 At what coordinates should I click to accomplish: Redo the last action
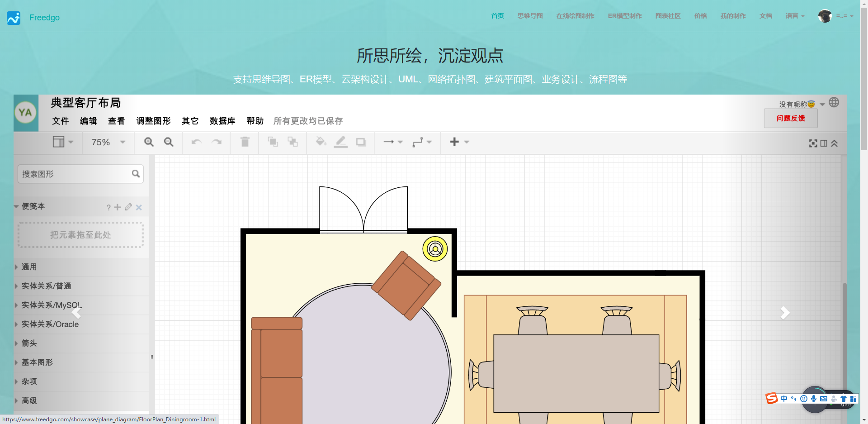click(217, 142)
